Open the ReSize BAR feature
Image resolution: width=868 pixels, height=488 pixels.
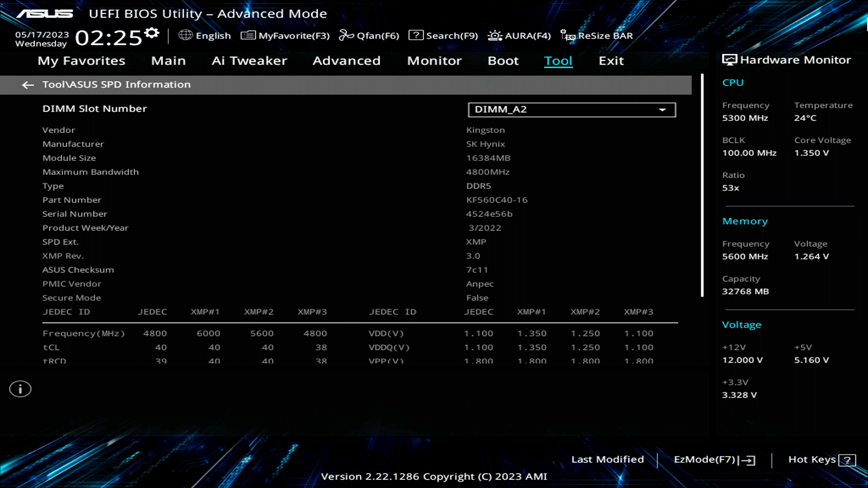tap(605, 35)
